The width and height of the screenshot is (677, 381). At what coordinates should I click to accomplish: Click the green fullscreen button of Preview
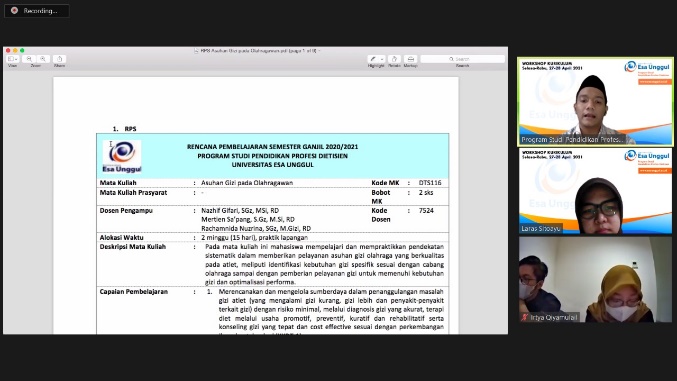point(22,51)
